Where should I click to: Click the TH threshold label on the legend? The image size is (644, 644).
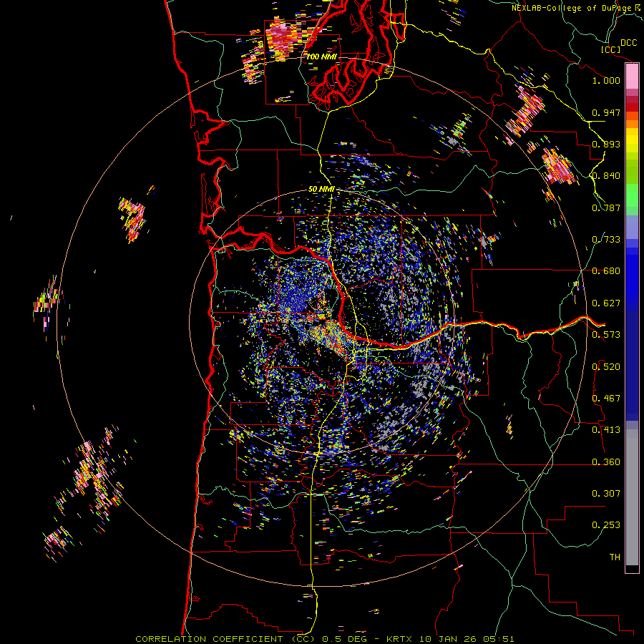615,557
